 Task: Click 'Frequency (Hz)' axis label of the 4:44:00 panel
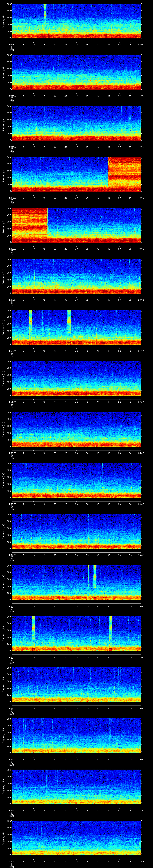(4, 21)
